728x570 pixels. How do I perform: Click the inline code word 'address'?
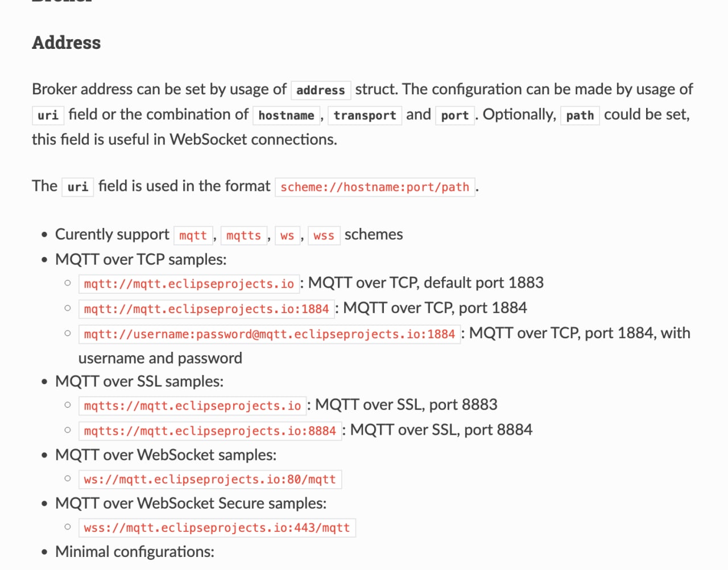click(320, 90)
